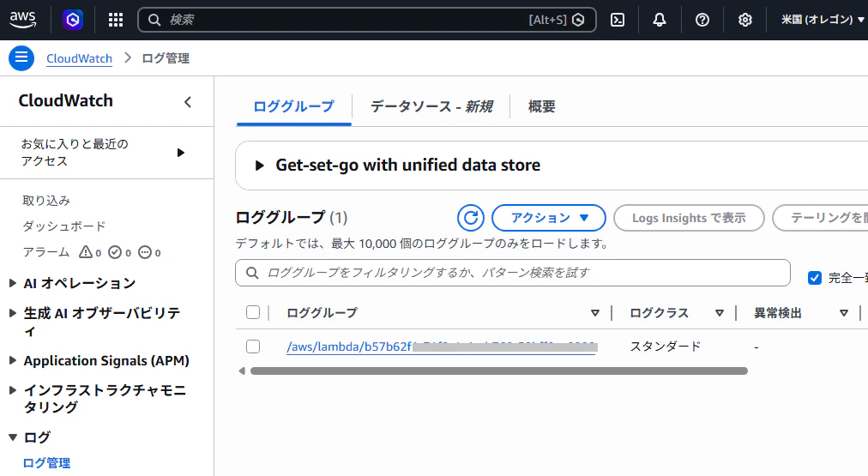The width and height of the screenshot is (868, 476).
Task: Expand Get-set-go with unified data store
Action: [260, 165]
